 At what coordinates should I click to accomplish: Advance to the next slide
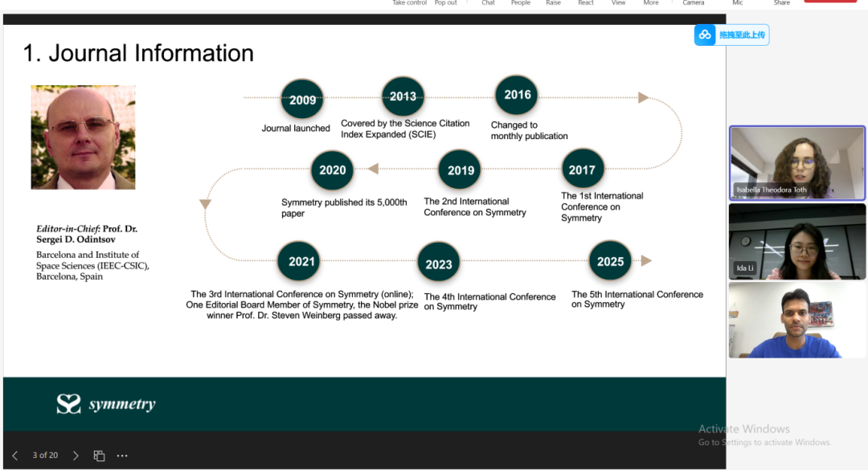(x=76, y=456)
